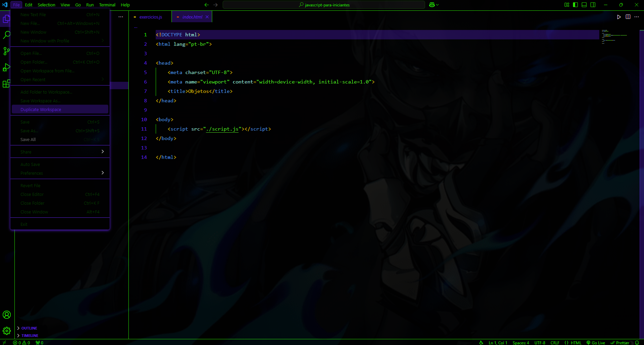
Task: Select the index.html tab
Action: click(x=192, y=17)
